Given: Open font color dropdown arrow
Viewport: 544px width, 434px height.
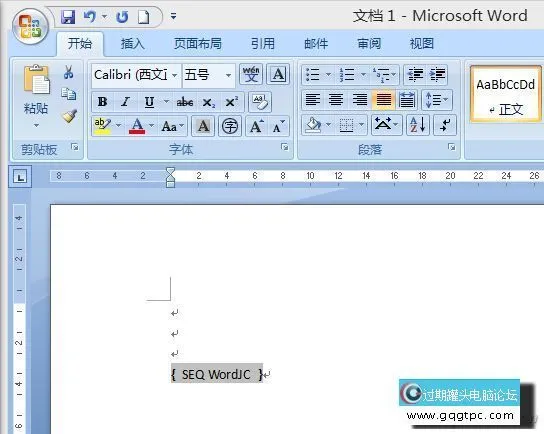Looking at the screenshot, I should point(152,125).
